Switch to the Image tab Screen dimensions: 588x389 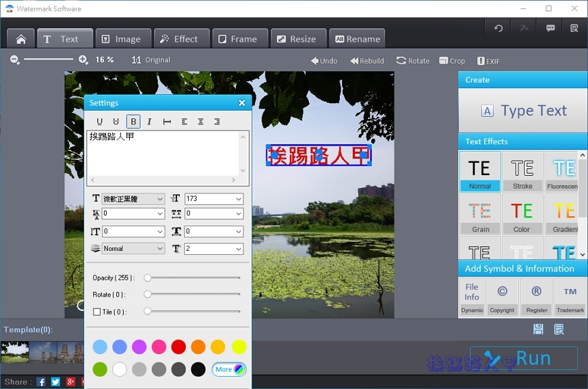123,39
